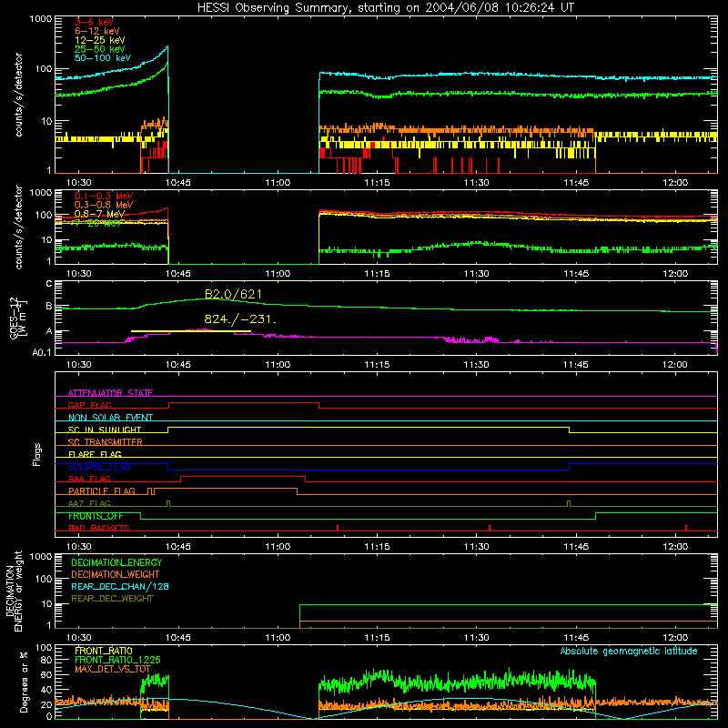Click the GOES class C axis tick label
The width and height of the screenshot is (728, 728).
(49, 284)
